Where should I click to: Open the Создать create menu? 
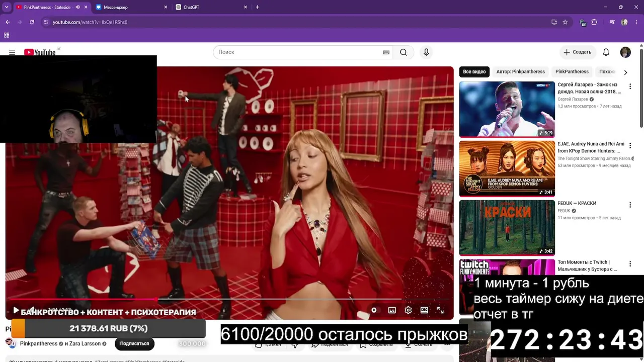[577, 52]
